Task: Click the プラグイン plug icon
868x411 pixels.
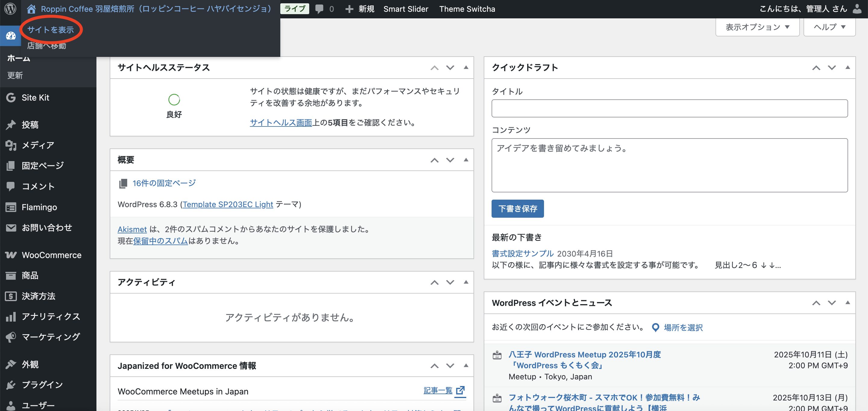Action: [11, 385]
